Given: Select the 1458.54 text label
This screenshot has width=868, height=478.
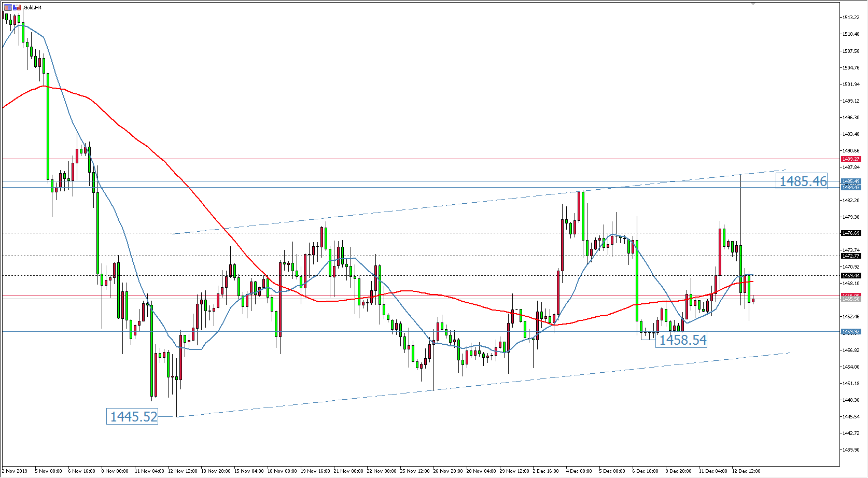Looking at the screenshot, I should click(x=682, y=340).
